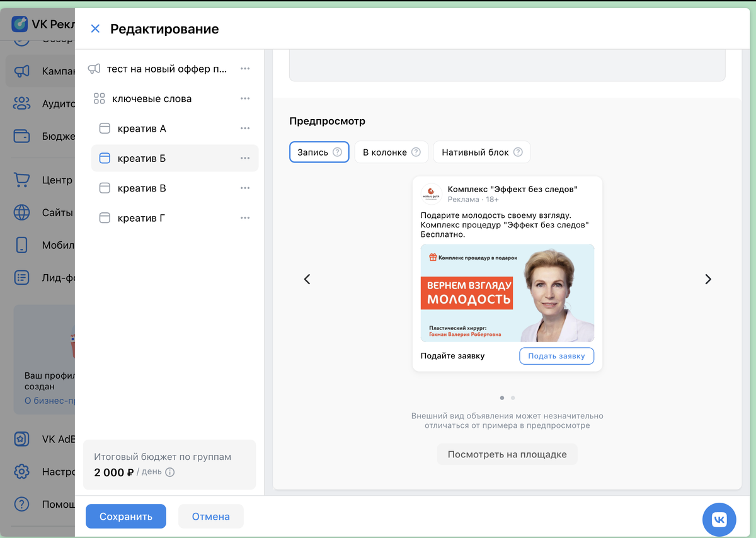Click ad title Комплекс "Эффект без следов"
The width and height of the screenshot is (756, 538).
[x=513, y=189]
